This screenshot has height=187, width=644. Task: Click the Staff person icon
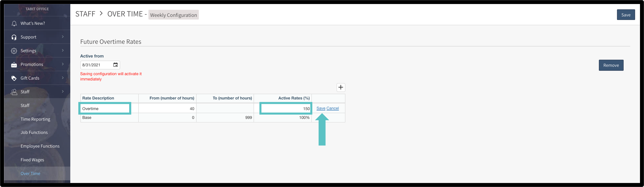click(14, 92)
